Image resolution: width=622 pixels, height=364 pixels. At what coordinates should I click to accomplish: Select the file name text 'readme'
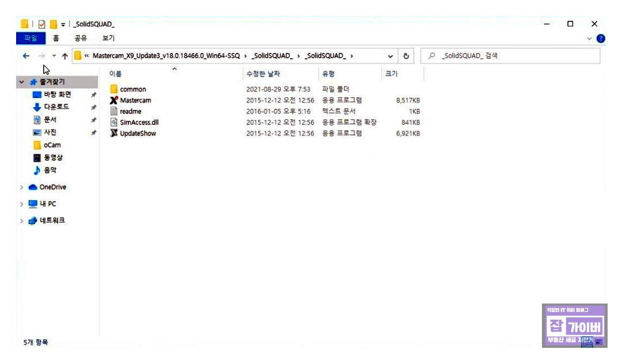point(131,111)
